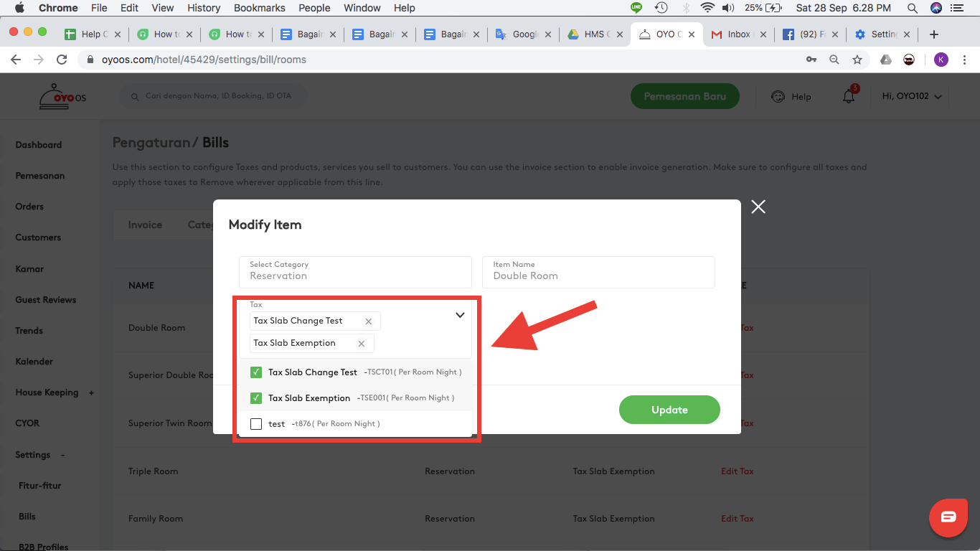Screen dimensions: 980x551
Task: Focus the booking search field
Action: (212, 96)
